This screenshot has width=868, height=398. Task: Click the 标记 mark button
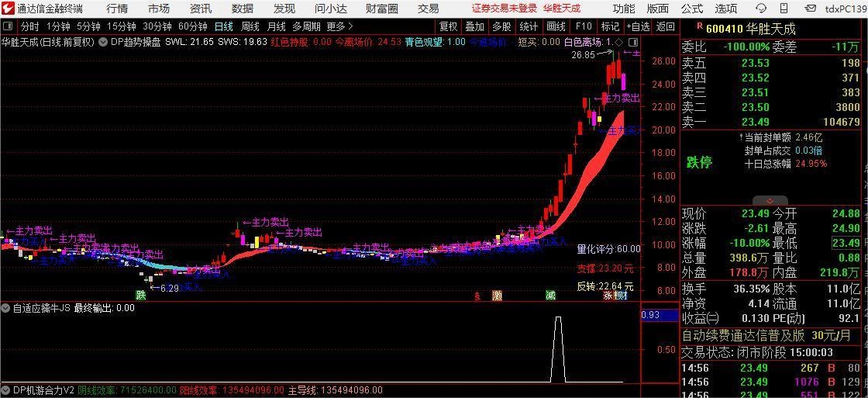click(x=610, y=26)
